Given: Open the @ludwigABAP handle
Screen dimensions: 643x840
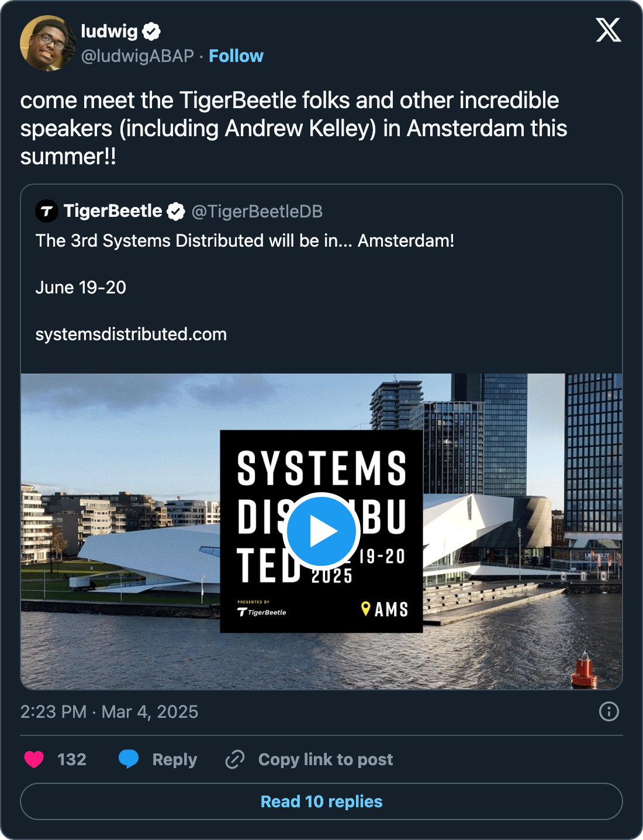Looking at the screenshot, I should point(137,56).
